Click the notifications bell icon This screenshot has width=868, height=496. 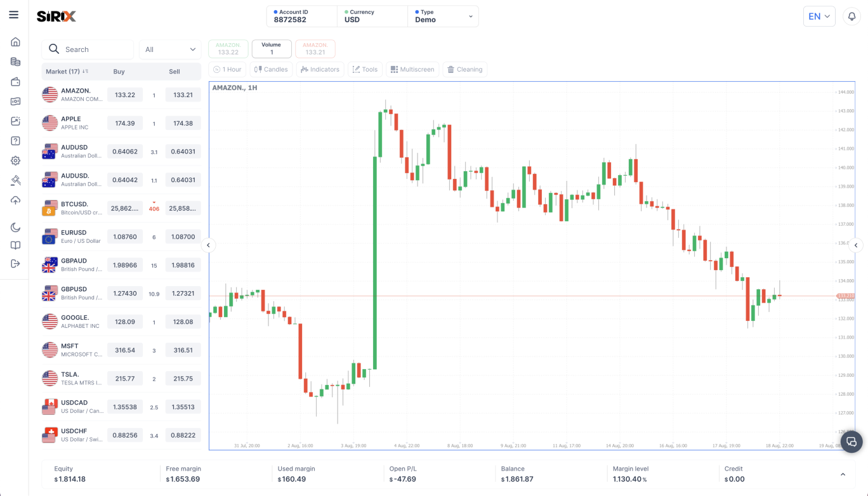click(x=852, y=16)
